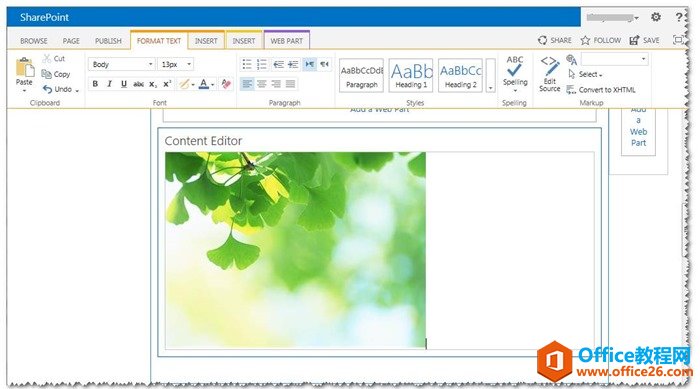
Task: Click the SAVE button
Action: pyautogui.click(x=645, y=40)
